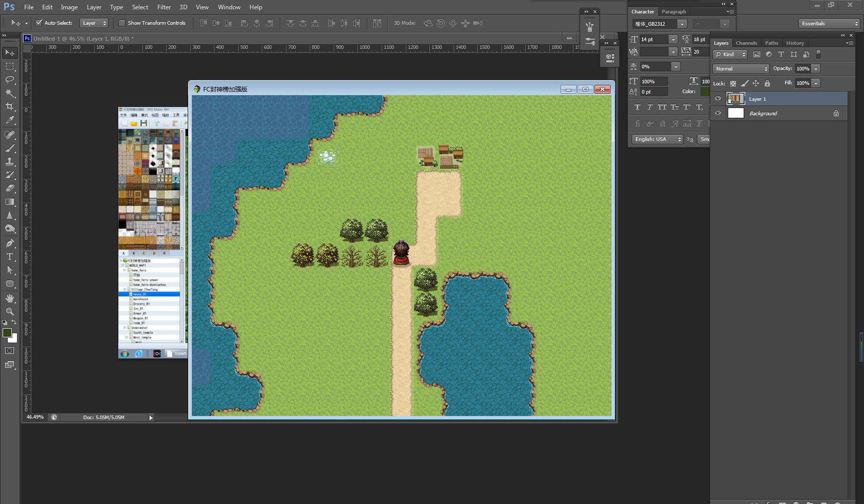Open the font family dropdown
The image size is (864, 504).
click(682, 24)
